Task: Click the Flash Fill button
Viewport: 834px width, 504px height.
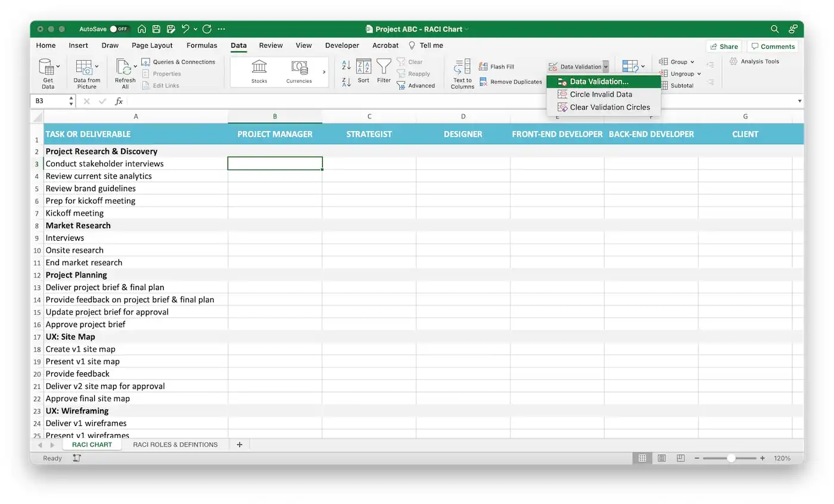Action: point(496,67)
